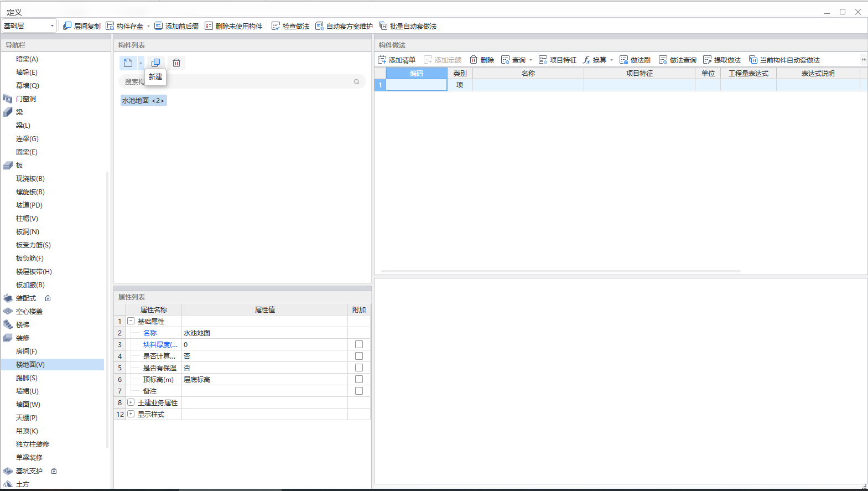Click 添加前后缀 toolbar button
The image size is (868, 491).
[x=176, y=26]
